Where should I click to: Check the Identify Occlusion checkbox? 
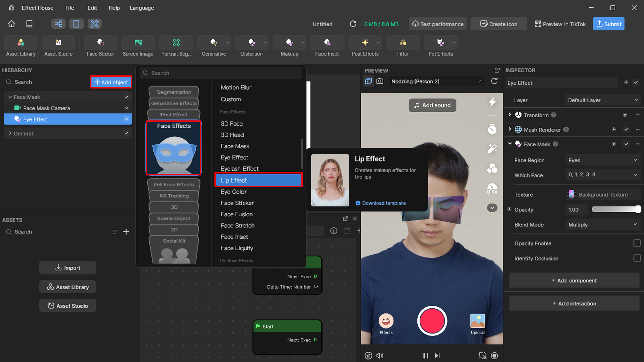point(637,258)
